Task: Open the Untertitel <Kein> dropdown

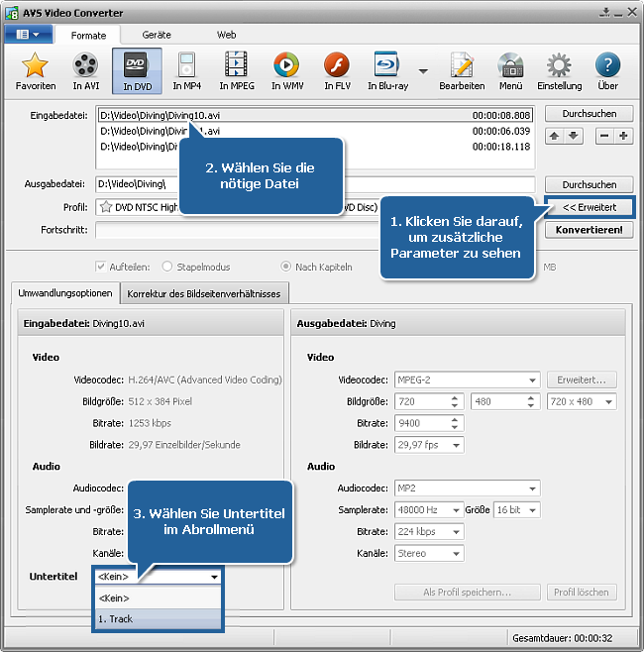Action: (158, 577)
